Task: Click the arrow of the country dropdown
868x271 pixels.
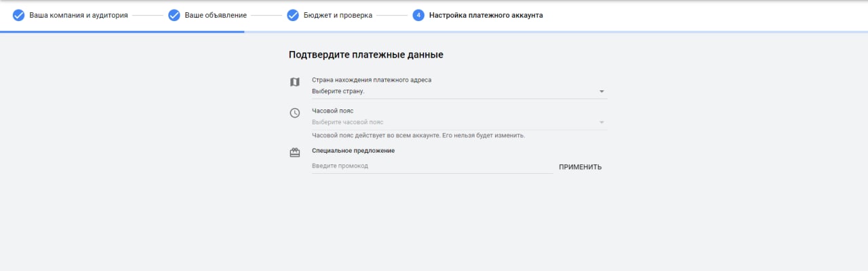Action: [601, 92]
